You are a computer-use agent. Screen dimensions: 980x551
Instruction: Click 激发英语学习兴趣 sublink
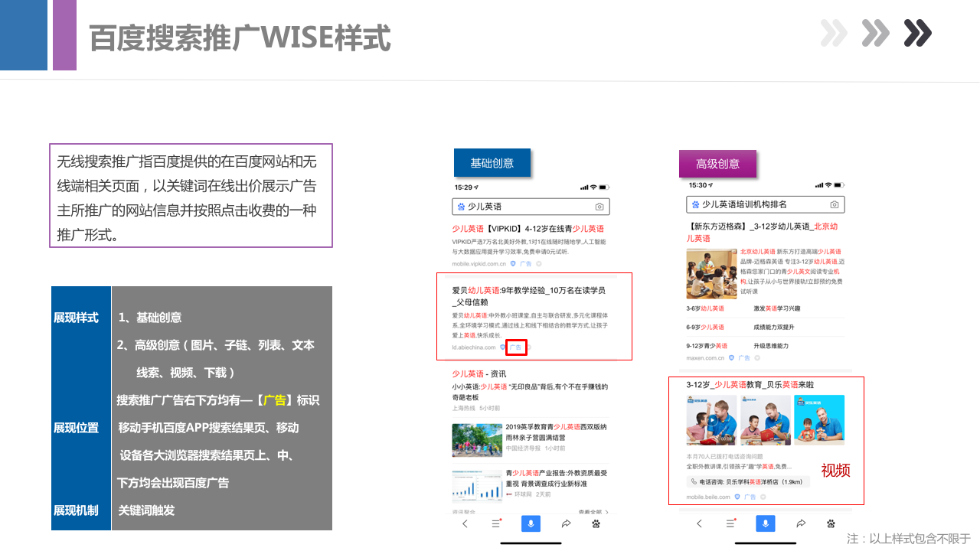776,308
